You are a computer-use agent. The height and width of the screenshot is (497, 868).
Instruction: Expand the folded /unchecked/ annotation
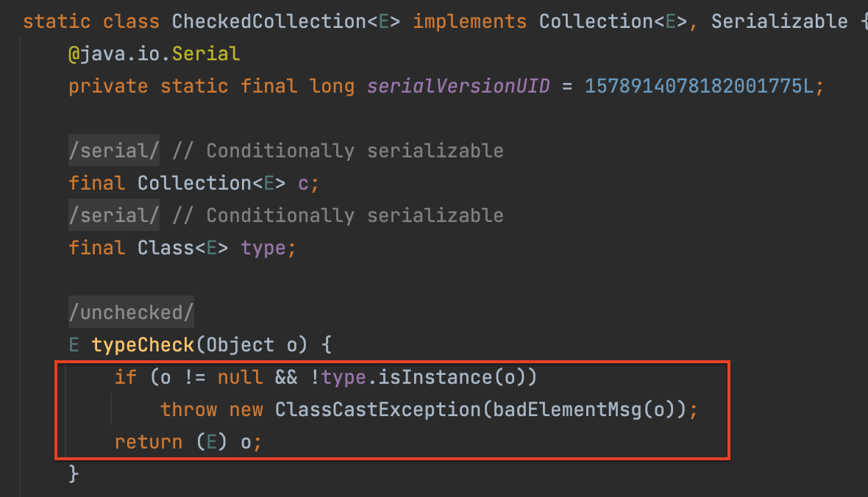[x=131, y=312]
